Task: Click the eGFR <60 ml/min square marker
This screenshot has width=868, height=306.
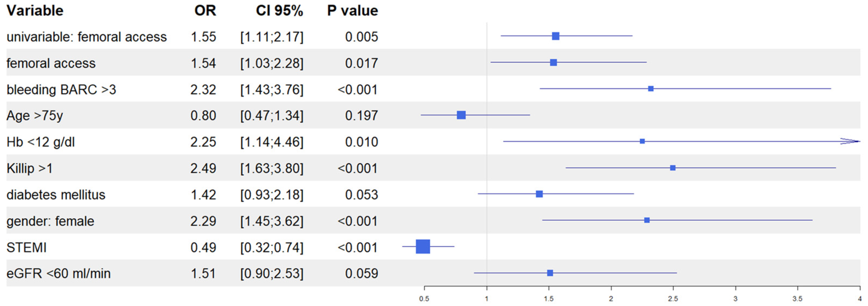Action: 550,273
